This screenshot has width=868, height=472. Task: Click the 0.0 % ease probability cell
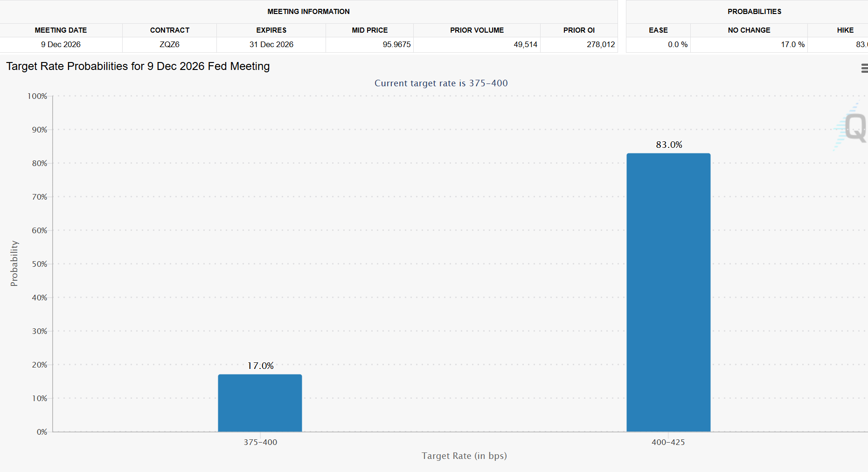click(658, 45)
